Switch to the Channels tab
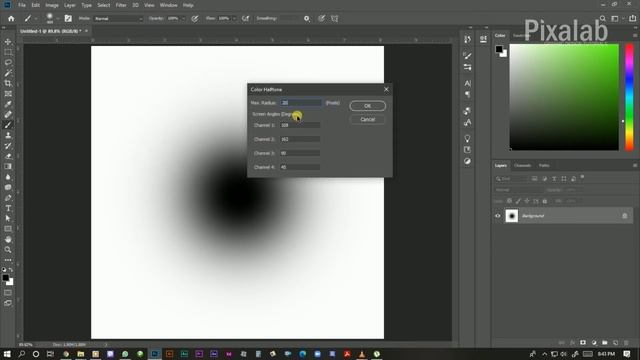640x360 pixels. [522, 165]
